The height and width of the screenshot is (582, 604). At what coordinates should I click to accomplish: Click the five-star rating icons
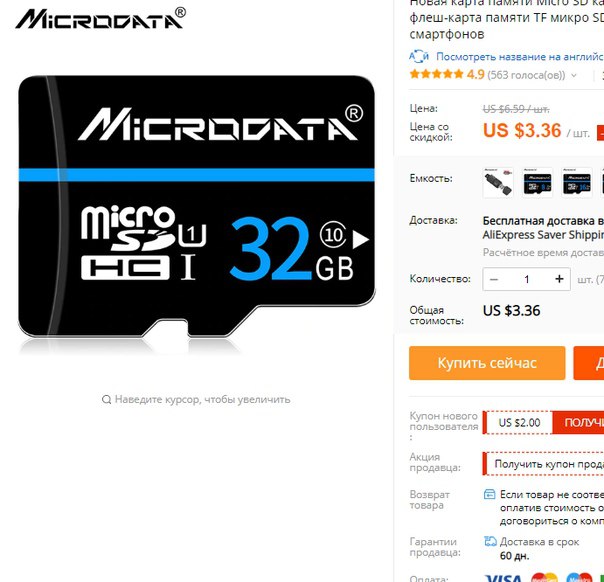(x=436, y=74)
